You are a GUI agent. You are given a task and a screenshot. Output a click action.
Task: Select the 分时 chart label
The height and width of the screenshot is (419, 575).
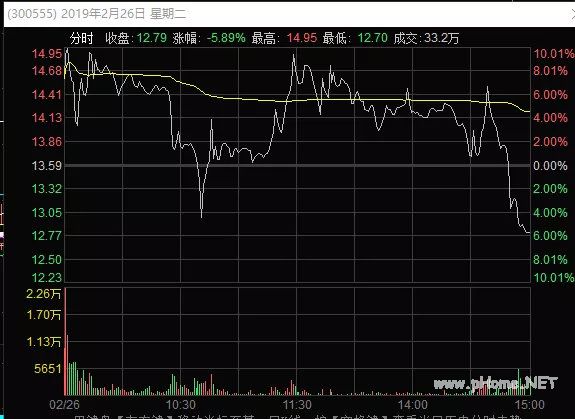pyautogui.click(x=82, y=38)
